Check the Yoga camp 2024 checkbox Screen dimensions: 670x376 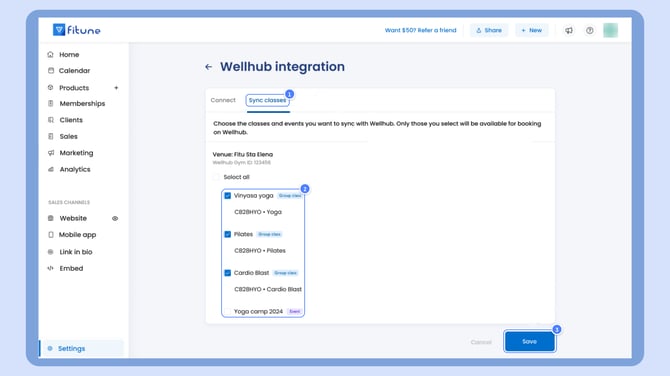(228, 311)
